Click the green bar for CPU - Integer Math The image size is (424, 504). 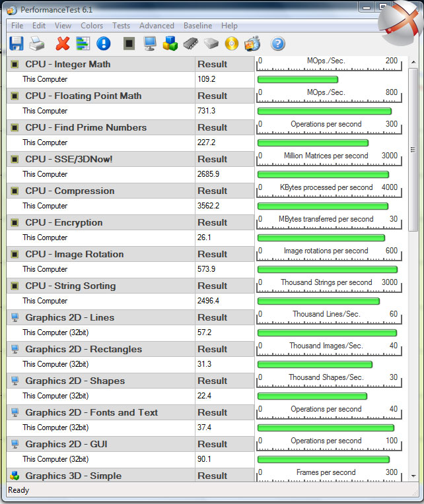coord(298,79)
